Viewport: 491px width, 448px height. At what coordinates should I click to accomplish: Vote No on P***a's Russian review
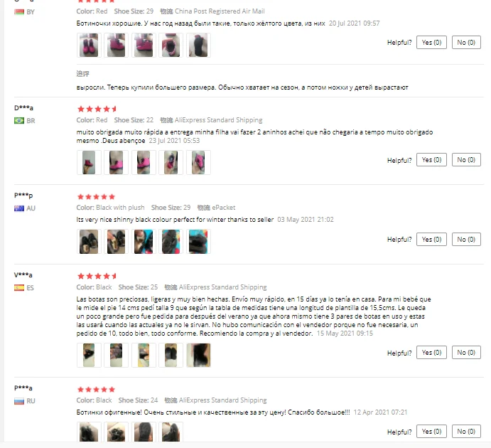tap(466, 432)
